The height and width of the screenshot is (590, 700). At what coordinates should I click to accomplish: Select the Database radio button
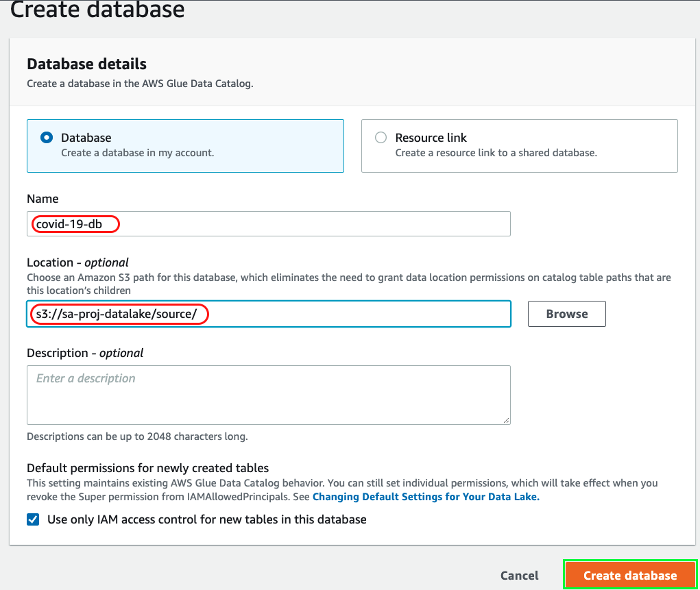pyautogui.click(x=47, y=138)
